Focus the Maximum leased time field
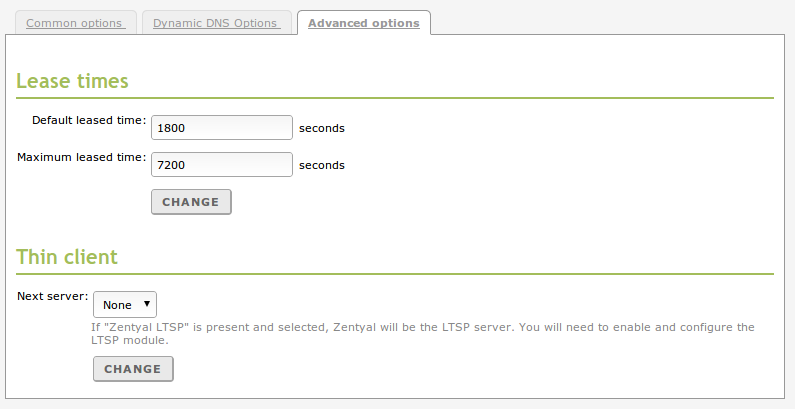The width and height of the screenshot is (795, 409). pos(221,165)
